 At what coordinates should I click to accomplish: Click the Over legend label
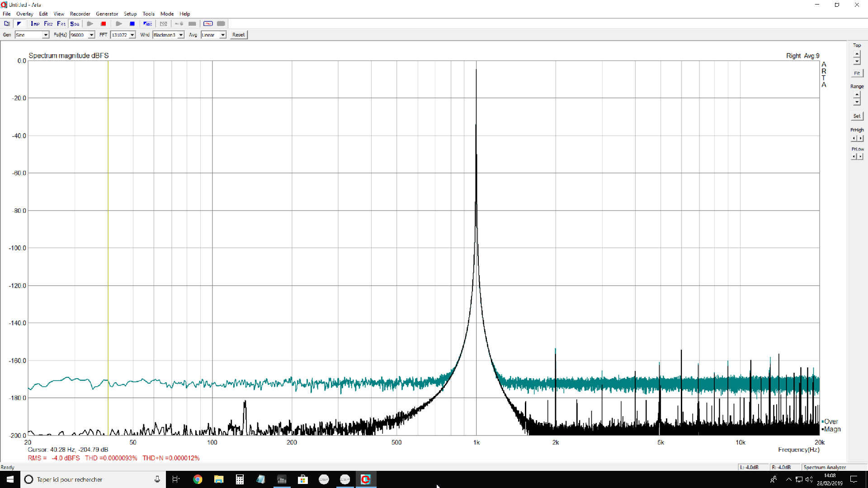pos(830,422)
